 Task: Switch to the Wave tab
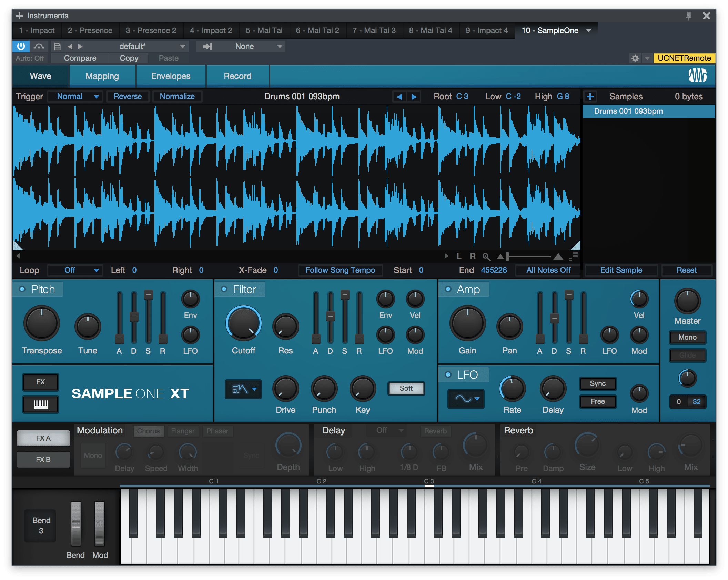[x=41, y=76]
